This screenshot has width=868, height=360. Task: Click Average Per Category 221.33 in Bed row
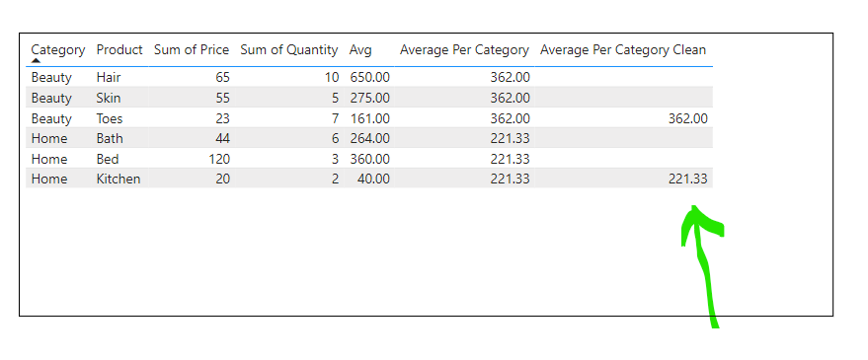(510, 159)
